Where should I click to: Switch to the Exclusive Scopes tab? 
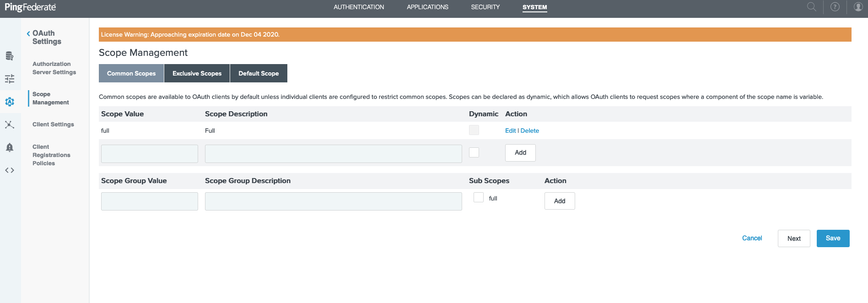coord(197,73)
